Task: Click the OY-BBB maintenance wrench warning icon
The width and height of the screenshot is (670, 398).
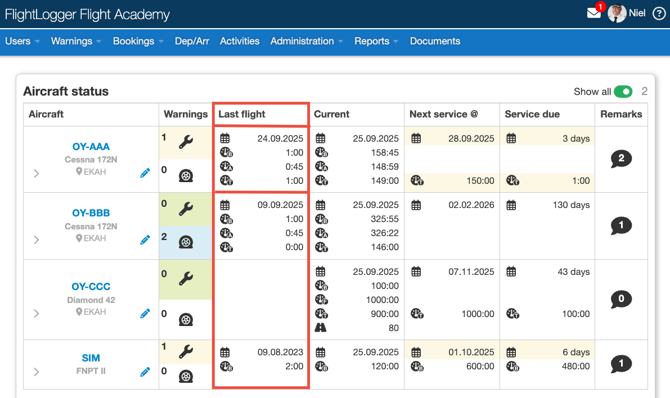Action: click(186, 209)
